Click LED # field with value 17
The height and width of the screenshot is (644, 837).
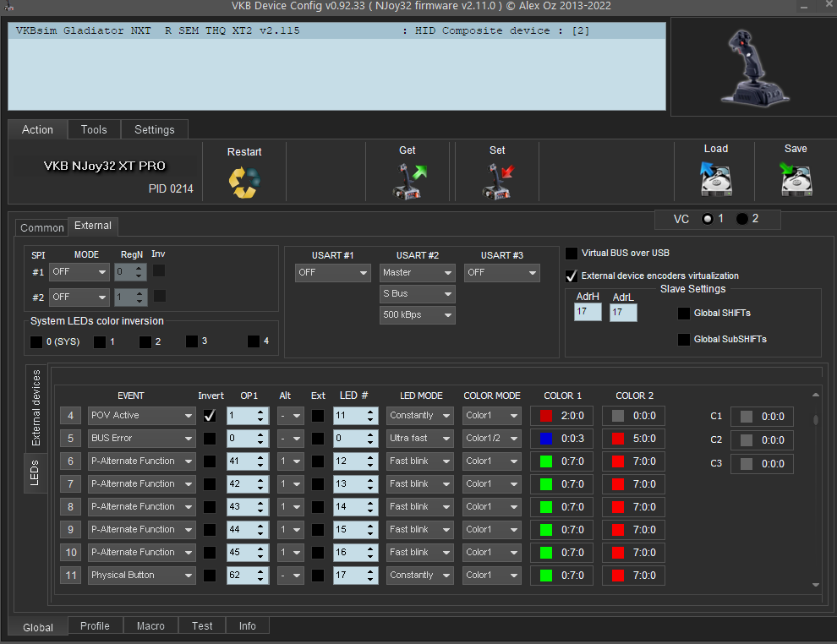355,576
